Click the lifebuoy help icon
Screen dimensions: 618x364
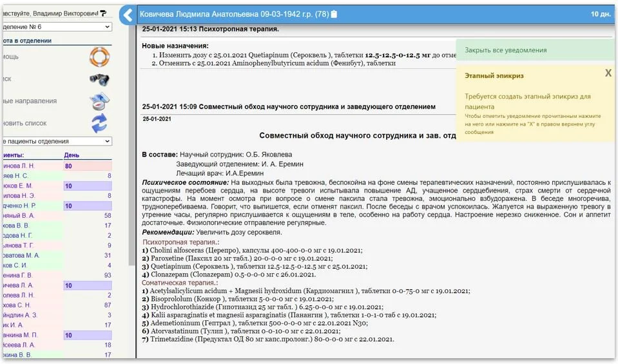pyautogui.click(x=99, y=57)
